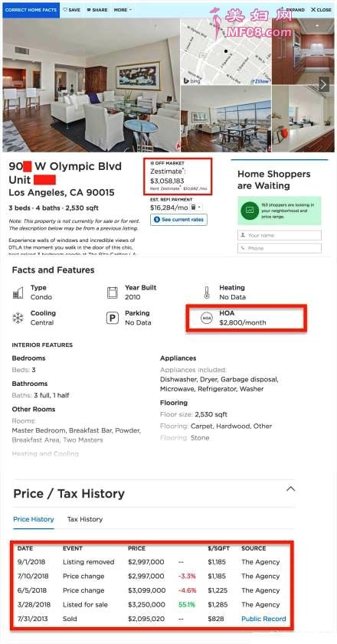
Task: Open the refi payment calculator dropdown
Action: [195, 208]
